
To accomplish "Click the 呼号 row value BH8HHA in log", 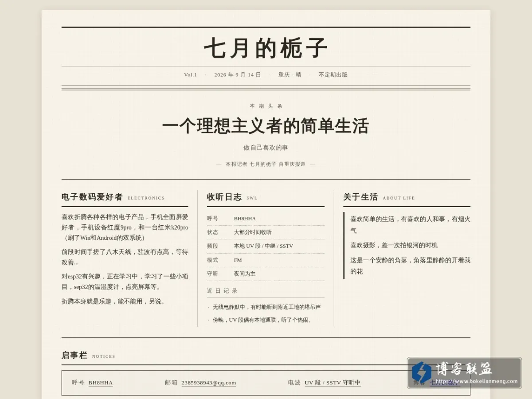I will pos(245,219).
